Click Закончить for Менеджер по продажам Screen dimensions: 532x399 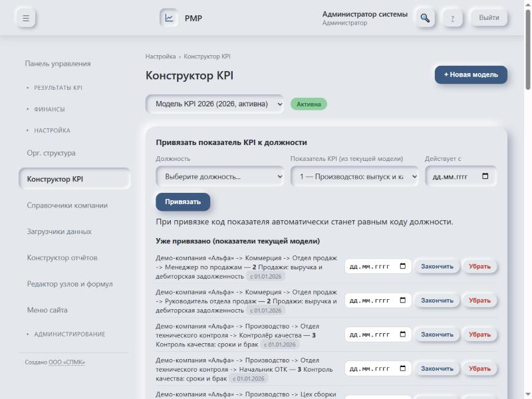437,267
